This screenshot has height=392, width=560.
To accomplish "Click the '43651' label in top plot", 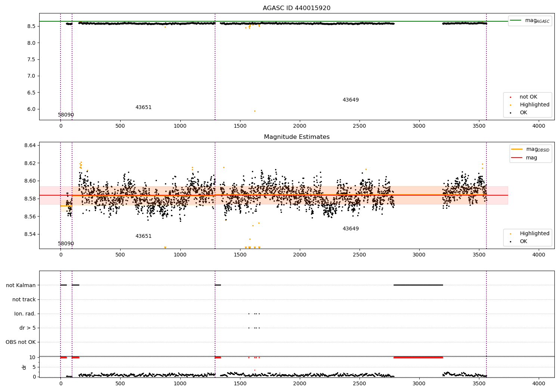I will point(143,107).
